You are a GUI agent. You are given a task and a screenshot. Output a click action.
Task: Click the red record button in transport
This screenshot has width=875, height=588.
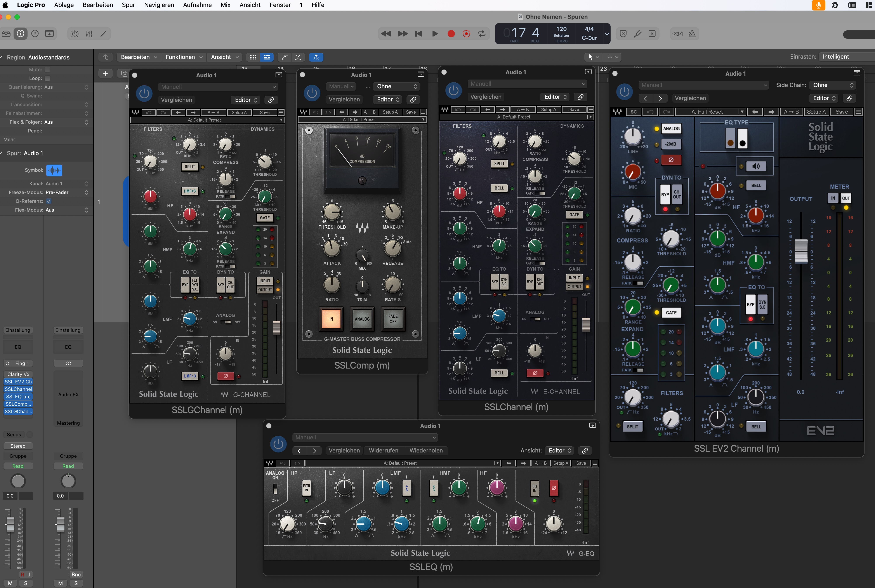pyautogui.click(x=451, y=34)
